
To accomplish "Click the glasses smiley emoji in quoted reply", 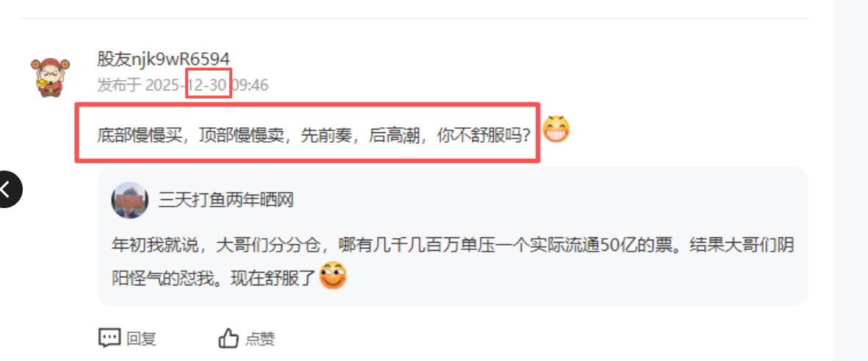I will pos(333,276).
